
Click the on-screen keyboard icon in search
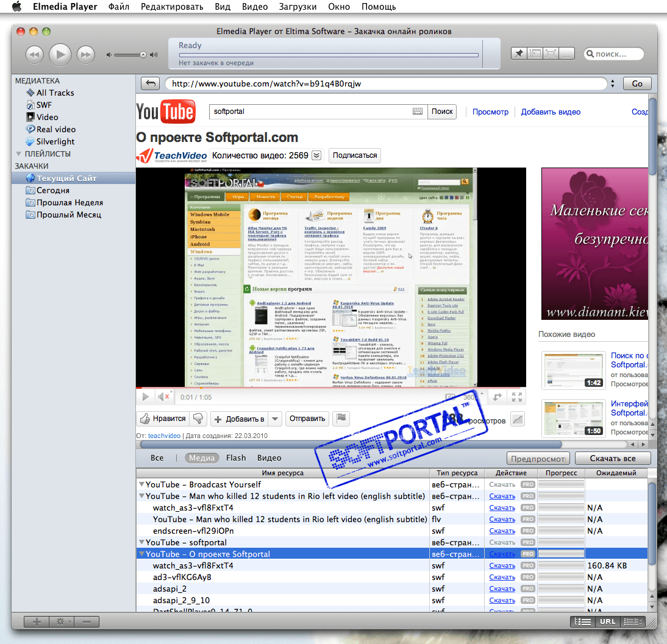[x=418, y=111]
